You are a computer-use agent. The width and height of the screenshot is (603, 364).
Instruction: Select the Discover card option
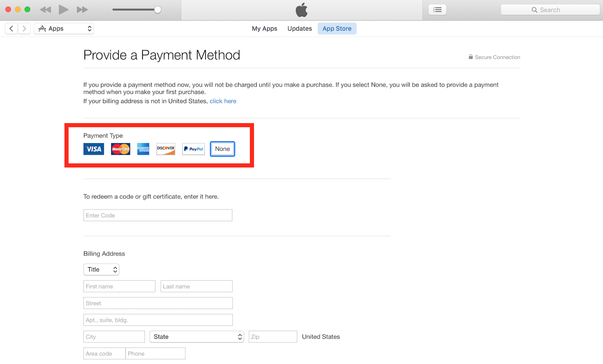pyautogui.click(x=166, y=149)
